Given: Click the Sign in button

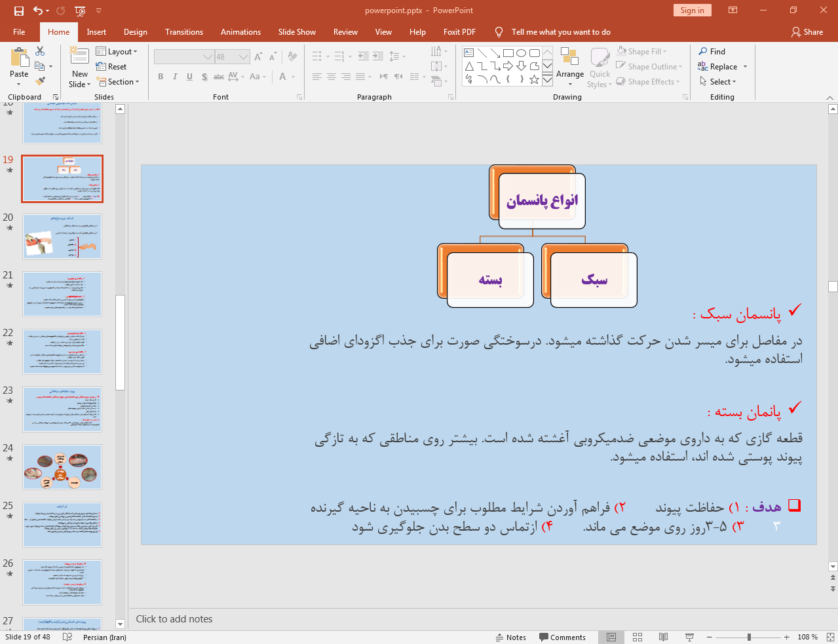Looking at the screenshot, I should (x=692, y=10).
